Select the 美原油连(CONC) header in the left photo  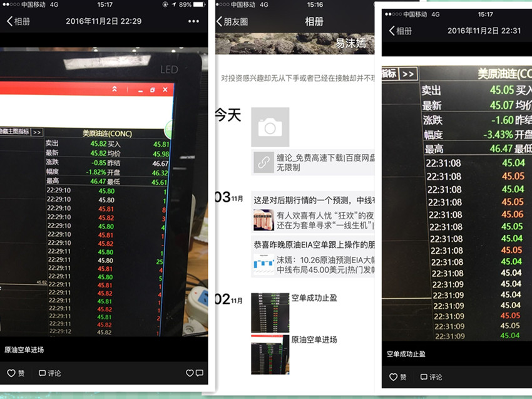107,133
